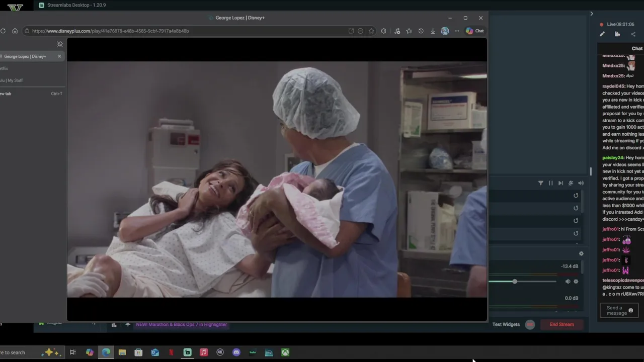Image resolution: width=644 pixels, height=362 pixels.
Task: Adjust the mixer volume slider handle
Action: [x=515, y=282]
